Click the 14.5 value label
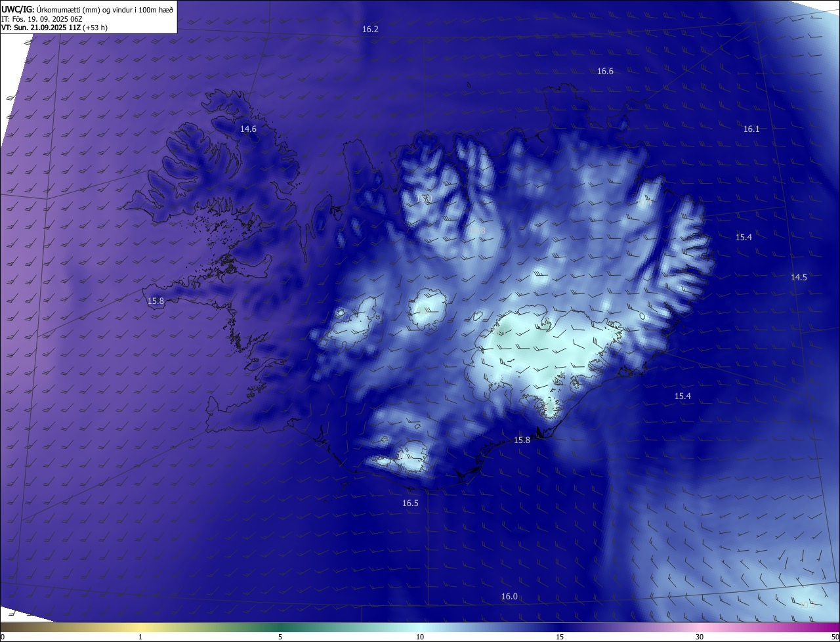Viewport: 840px width, 642px height. tap(799, 278)
